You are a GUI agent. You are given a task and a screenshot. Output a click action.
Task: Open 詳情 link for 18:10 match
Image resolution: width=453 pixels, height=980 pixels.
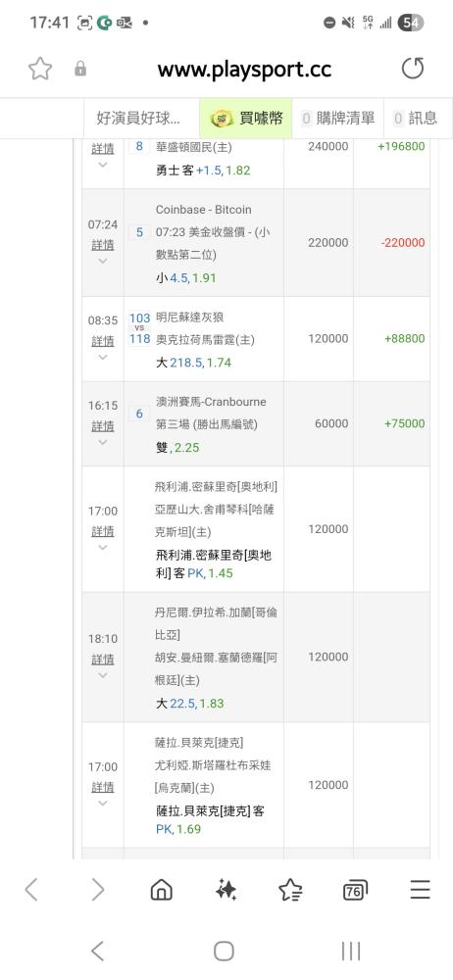[103, 660]
